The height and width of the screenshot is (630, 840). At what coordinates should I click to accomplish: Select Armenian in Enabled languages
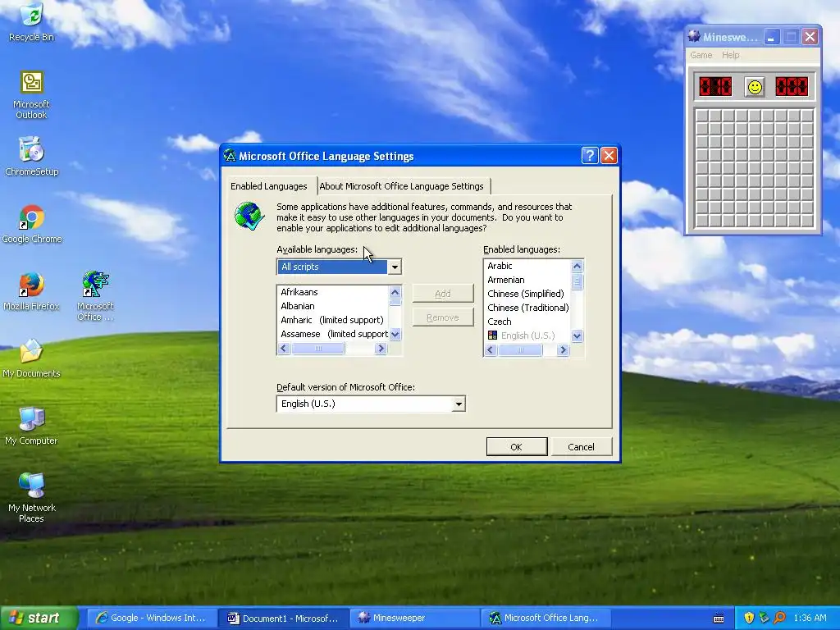tap(527, 280)
